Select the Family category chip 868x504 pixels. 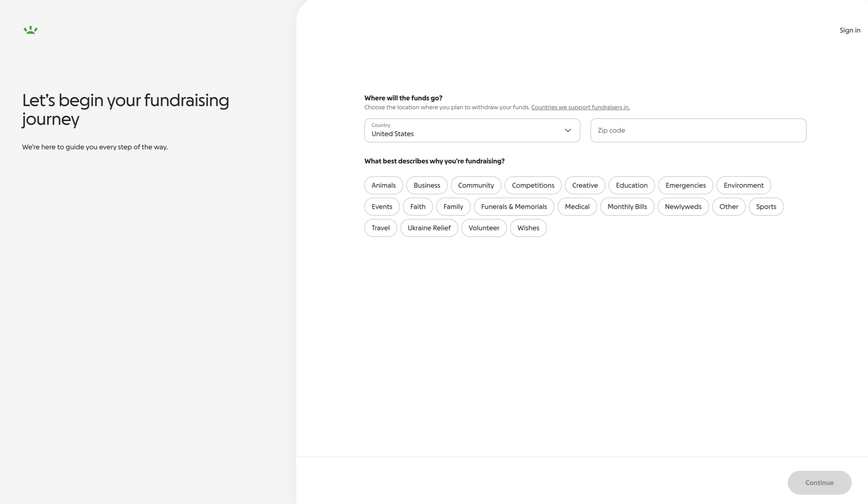[453, 207]
